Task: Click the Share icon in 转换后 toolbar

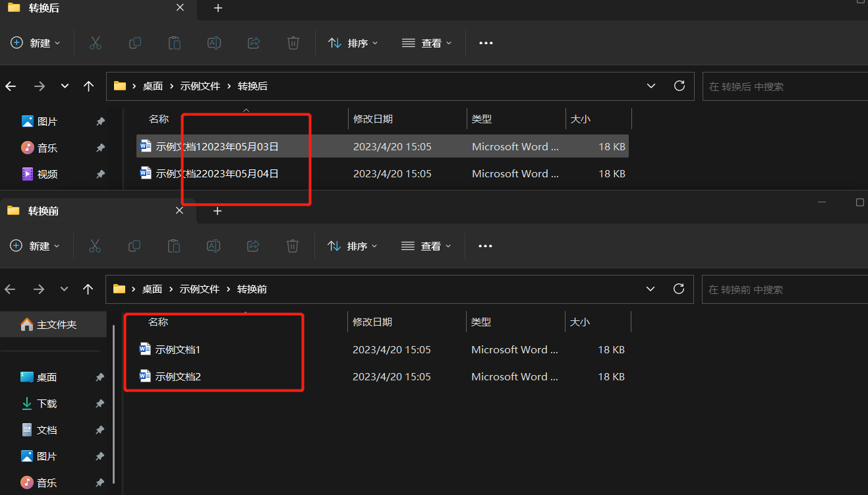Action: point(253,43)
